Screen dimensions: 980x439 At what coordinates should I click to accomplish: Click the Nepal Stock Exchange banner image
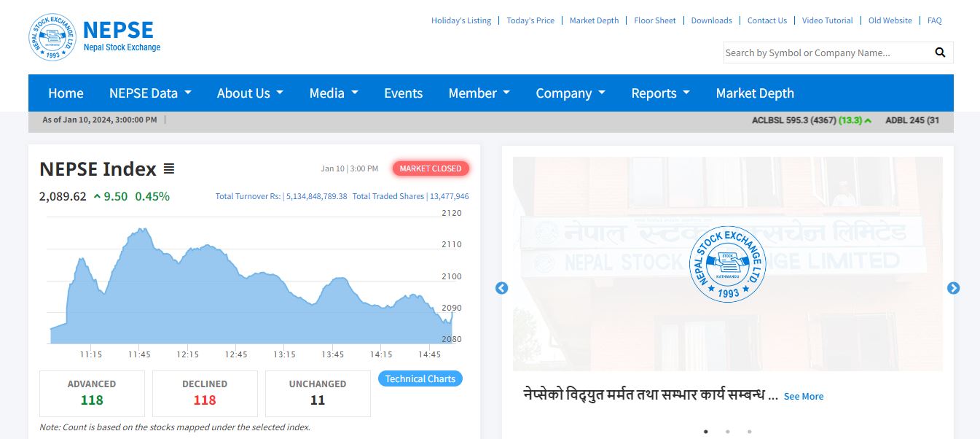(x=727, y=264)
